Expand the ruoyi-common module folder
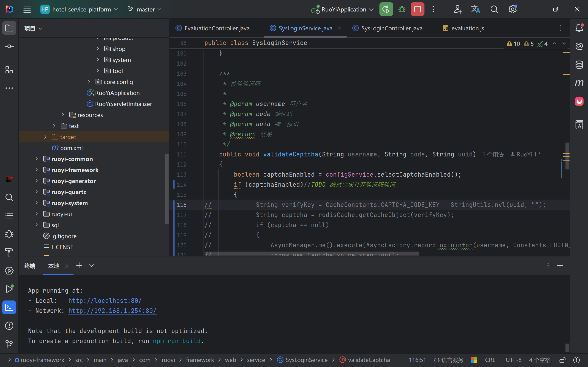The width and height of the screenshot is (588, 367). (37, 159)
